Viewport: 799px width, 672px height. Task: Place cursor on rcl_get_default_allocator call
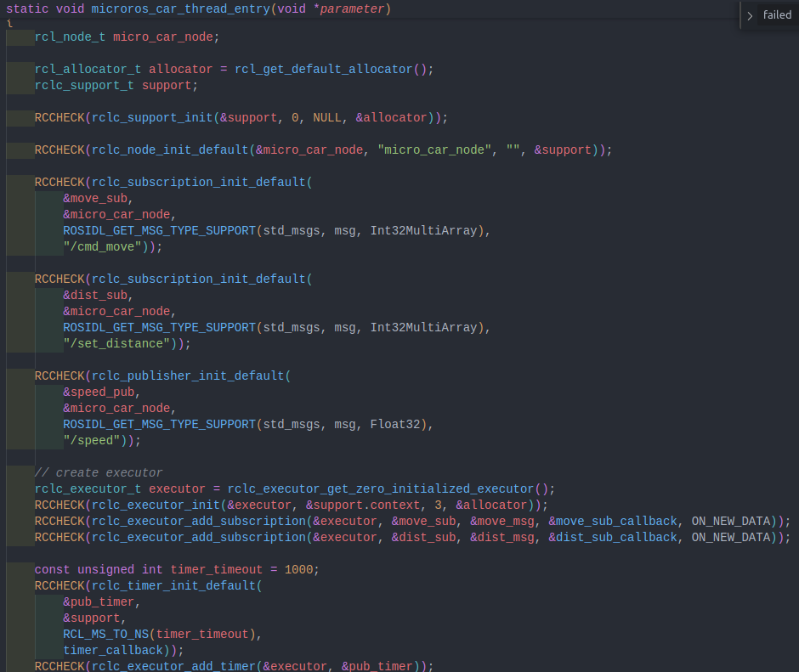[324, 69]
